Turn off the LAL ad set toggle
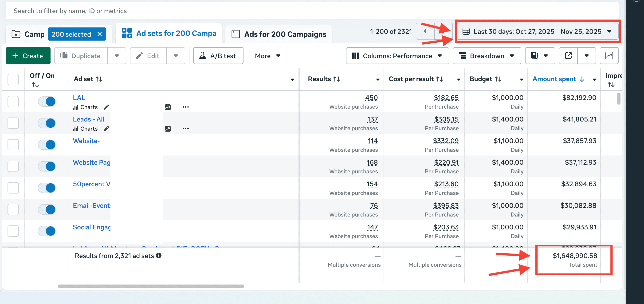The height and width of the screenshot is (304, 644). point(47,102)
